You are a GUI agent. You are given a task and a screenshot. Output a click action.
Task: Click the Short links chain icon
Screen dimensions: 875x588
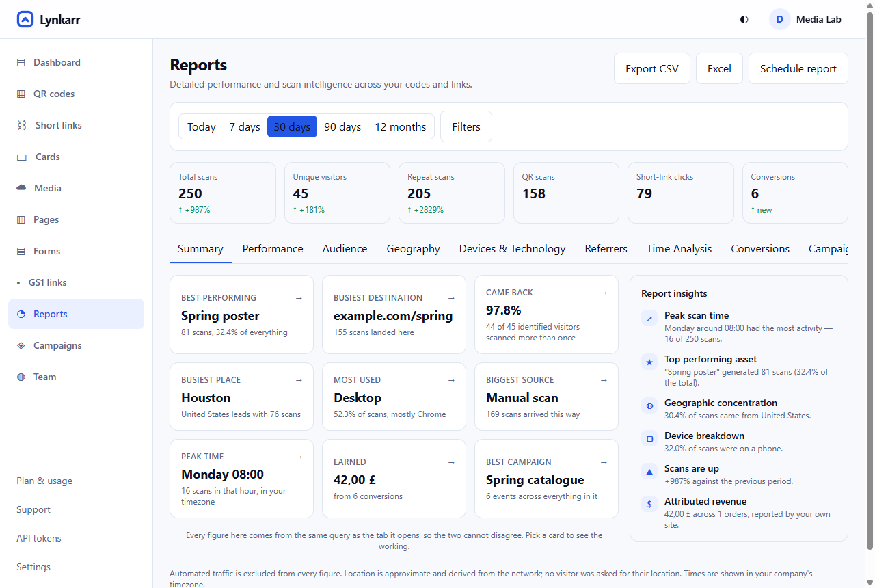click(x=22, y=125)
